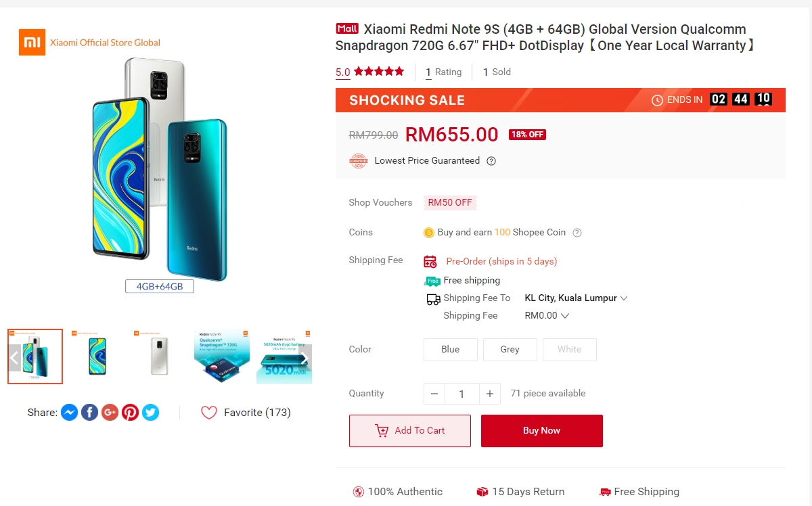Click the Shopee Coin help icon

(577, 233)
